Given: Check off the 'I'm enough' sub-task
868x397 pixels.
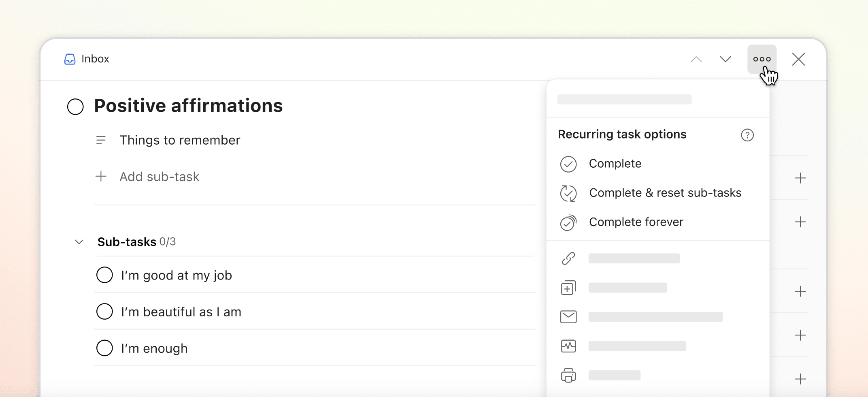Looking at the screenshot, I should [104, 348].
